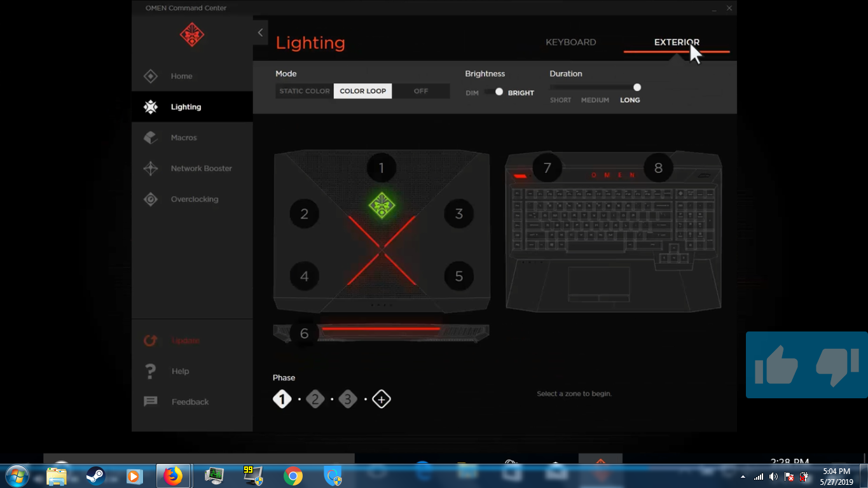Select lighting zone 5 on the lid
This screenshot has height=488, width=868.
[459, 276]
